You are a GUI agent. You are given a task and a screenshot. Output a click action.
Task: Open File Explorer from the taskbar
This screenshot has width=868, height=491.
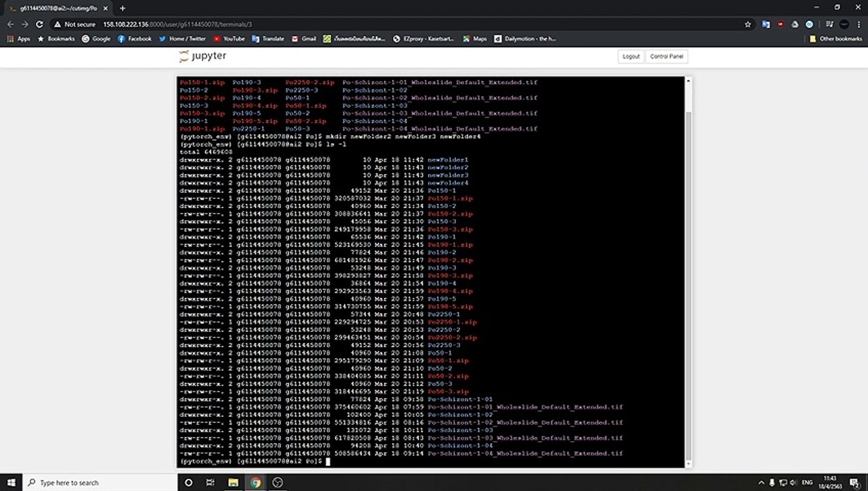tap(233, 482)
